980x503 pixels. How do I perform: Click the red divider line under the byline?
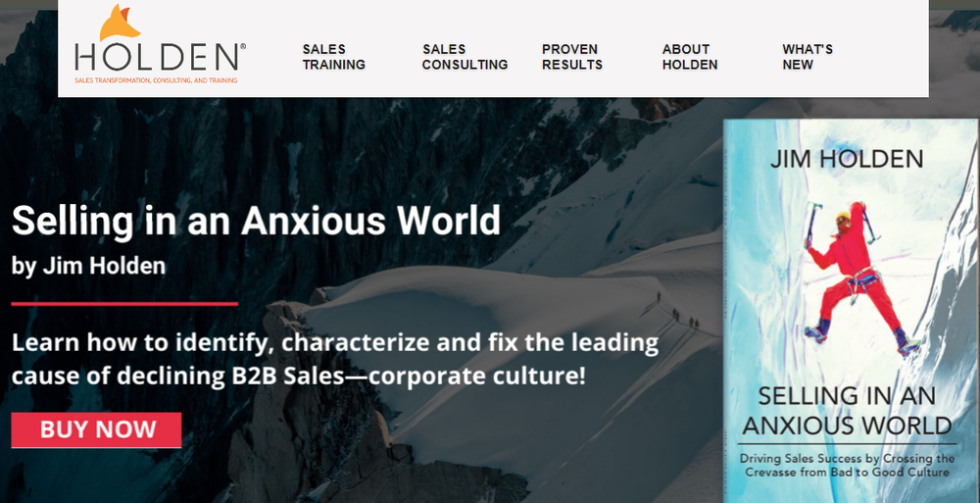[x=124, y=304]
